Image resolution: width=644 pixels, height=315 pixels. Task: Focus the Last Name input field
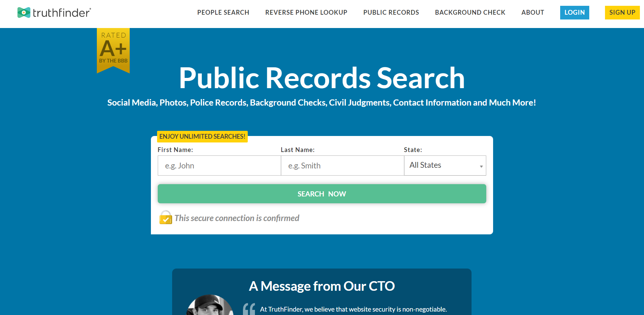click(343, 166)
